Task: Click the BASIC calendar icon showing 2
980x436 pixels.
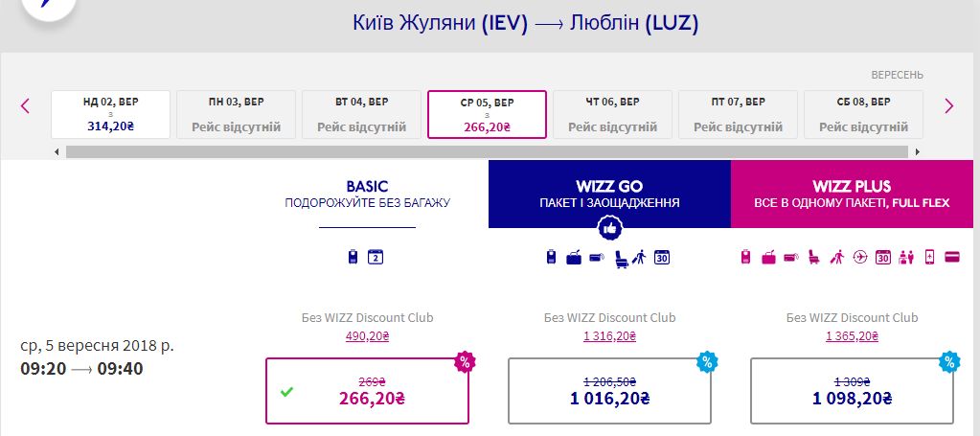Action: click(x=376, y=257)
